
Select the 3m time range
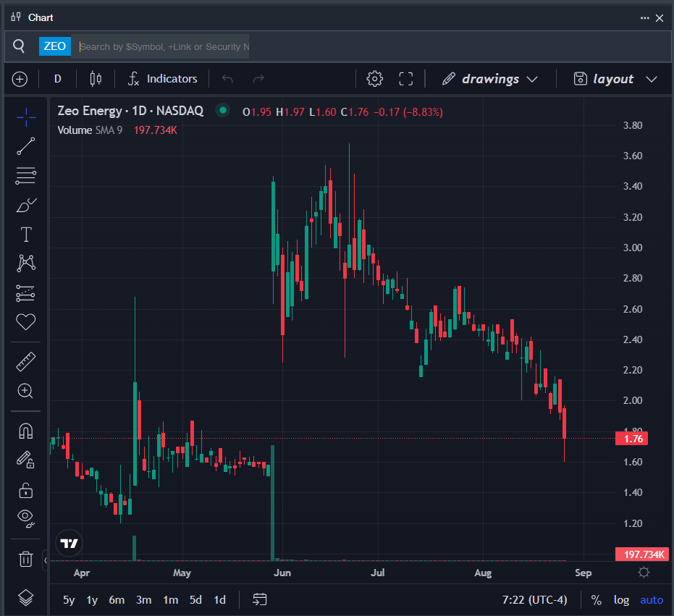tap(143, 599)
